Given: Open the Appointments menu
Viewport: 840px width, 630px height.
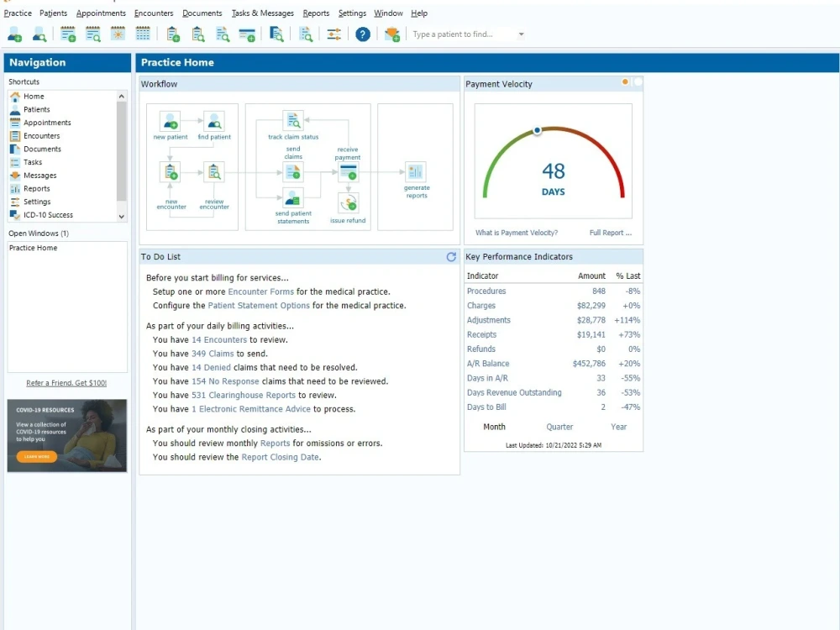Looking at the screenshot, I should [101, 13].
